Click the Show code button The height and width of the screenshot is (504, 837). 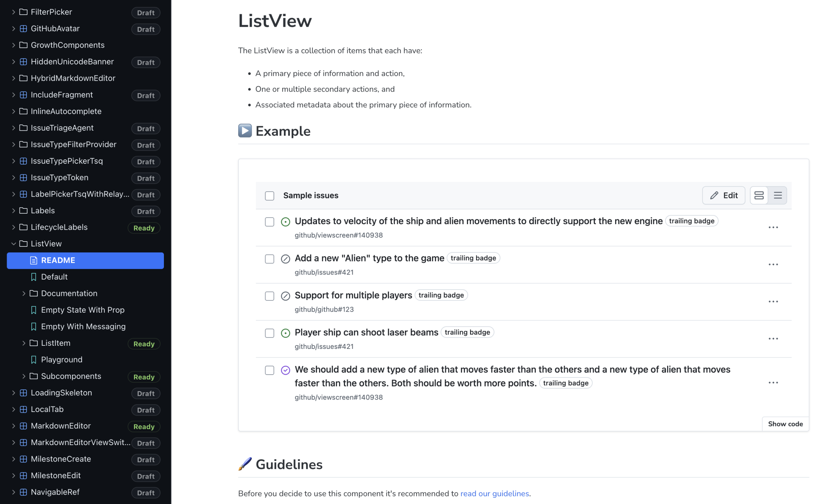[785, 424]
